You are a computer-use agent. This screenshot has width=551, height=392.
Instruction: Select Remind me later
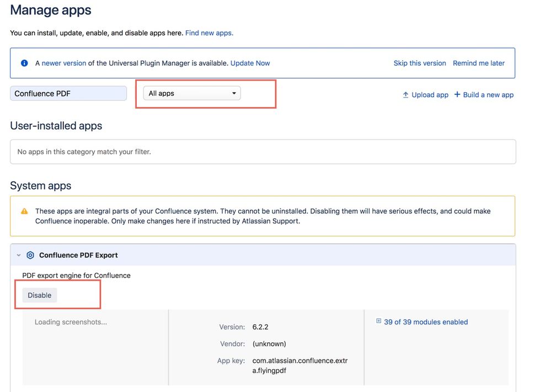(479, 63)
